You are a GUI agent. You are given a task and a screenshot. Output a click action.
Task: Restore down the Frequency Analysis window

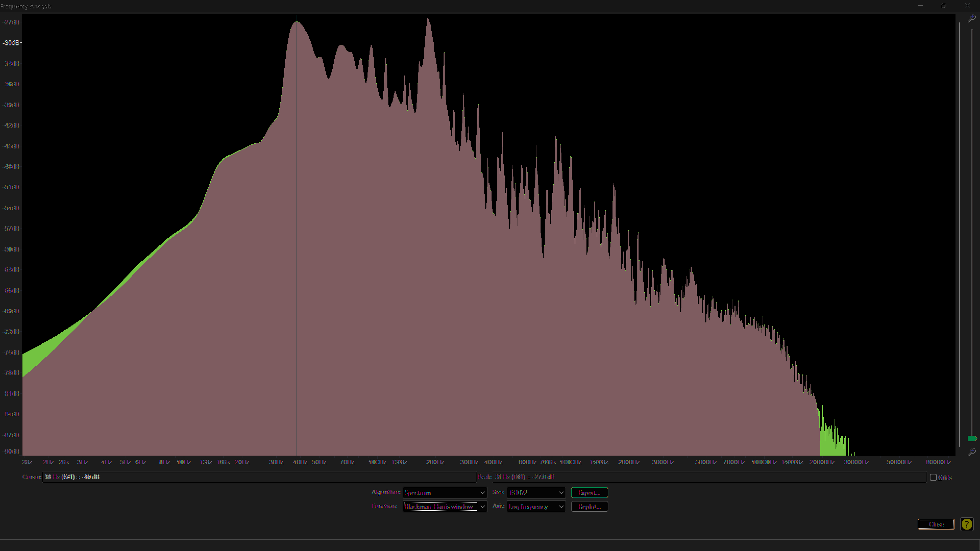(944, 6)
